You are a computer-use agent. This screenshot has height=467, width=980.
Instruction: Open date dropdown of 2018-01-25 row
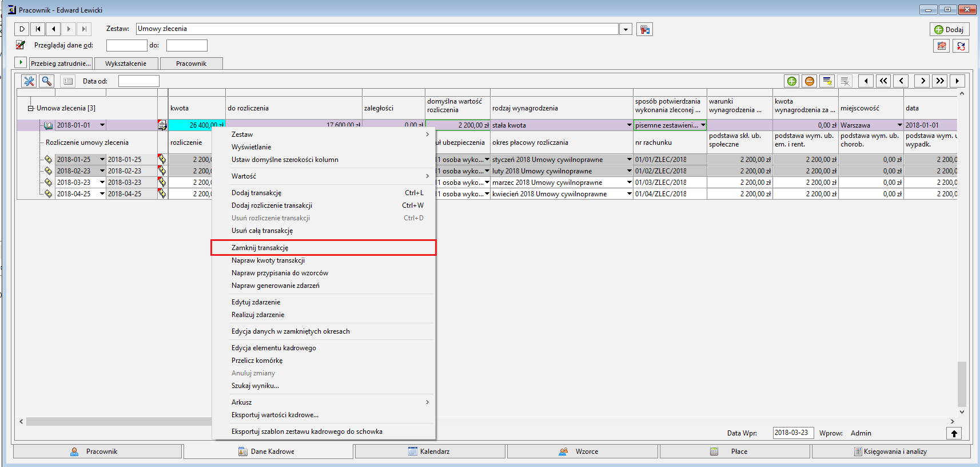[x=102, y=160]
